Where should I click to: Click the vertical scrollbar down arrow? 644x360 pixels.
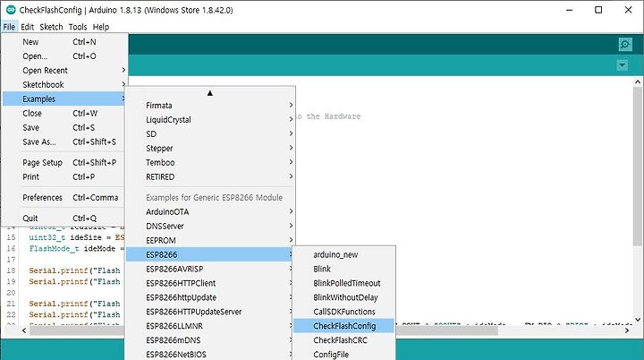pyautogui.click(x=638, y=320)
